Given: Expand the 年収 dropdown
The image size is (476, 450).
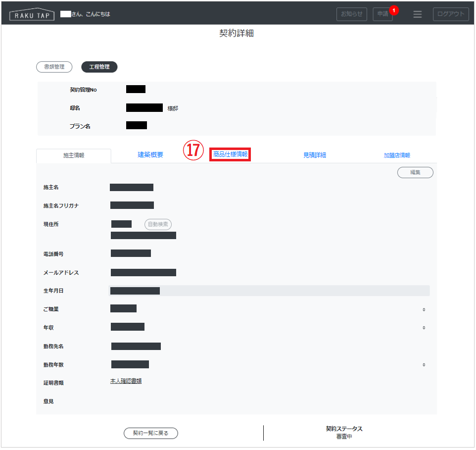Looking at the screenshot, I should tap(423, 328).
